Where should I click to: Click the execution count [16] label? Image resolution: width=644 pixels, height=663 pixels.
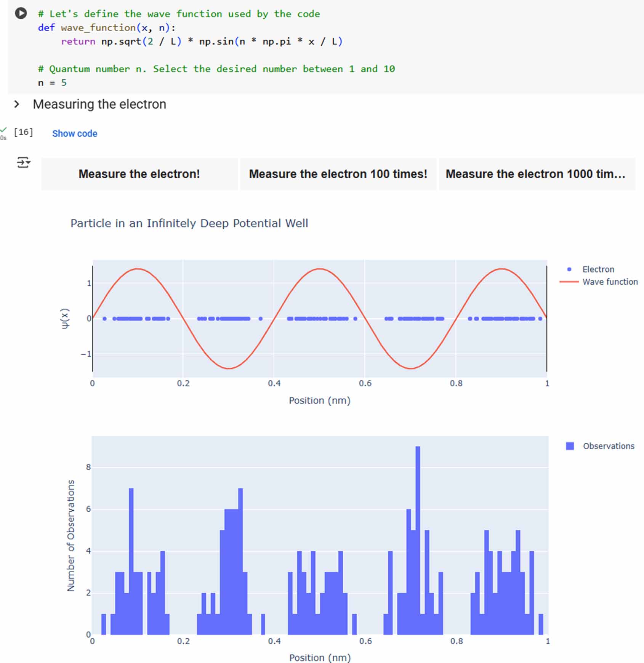(x=23, y=132)
